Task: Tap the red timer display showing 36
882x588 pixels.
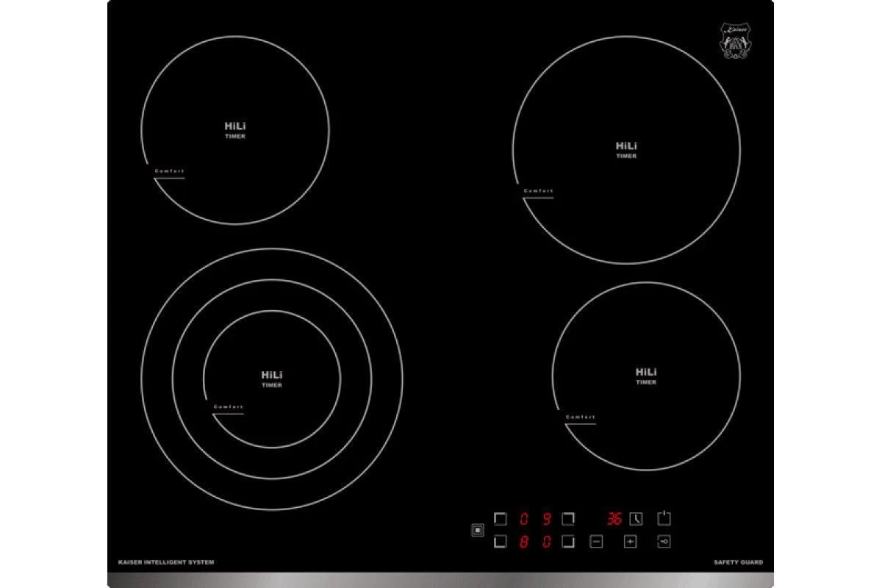Action: click(x=614, y=519)
